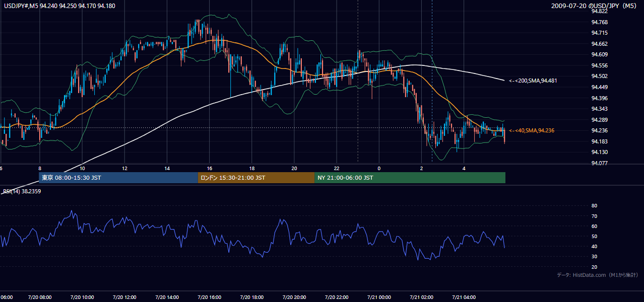This screenshot has height=302, width=644.
Task: Click the RSI 80 level label
Action: tap(594, 206)
